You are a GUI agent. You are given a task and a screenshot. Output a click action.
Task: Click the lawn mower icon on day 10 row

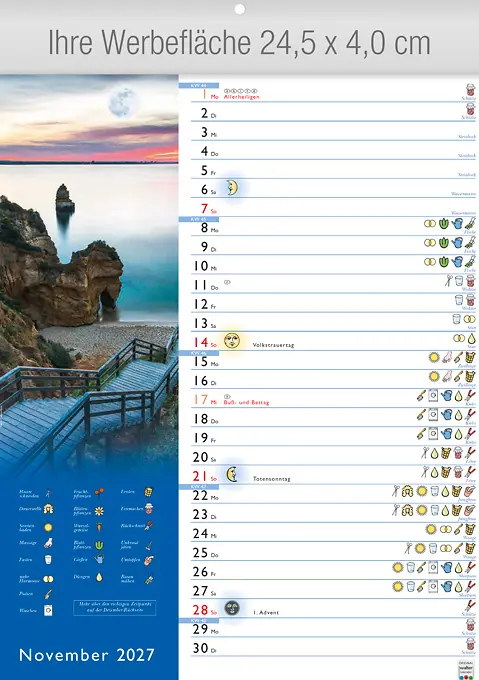[470, 262]
